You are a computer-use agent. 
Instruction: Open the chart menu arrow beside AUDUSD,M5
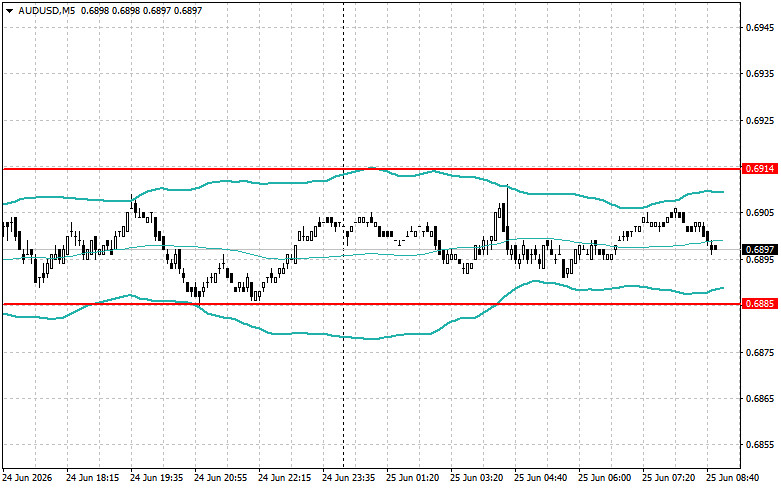9,10
